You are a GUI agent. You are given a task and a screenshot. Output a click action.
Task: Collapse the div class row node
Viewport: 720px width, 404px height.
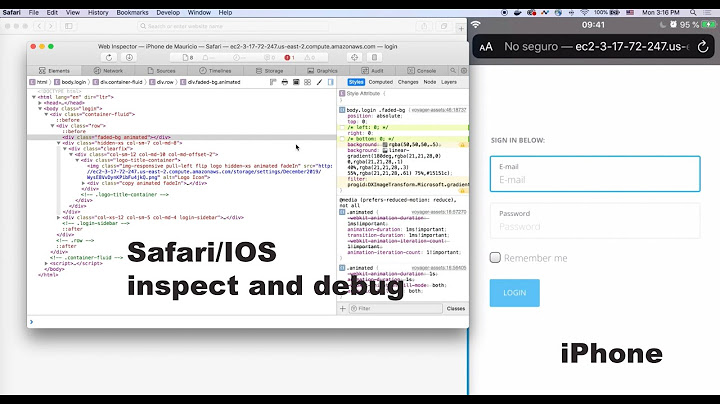tap(52, 126)
